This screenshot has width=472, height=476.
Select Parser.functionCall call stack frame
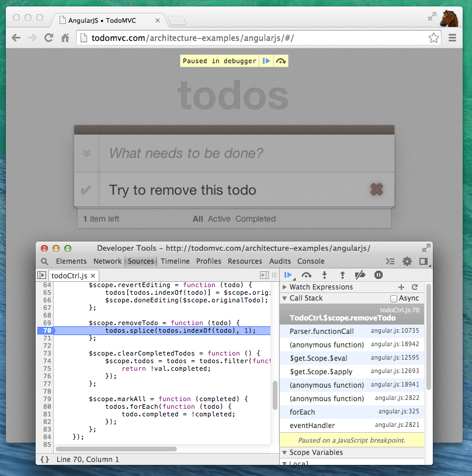[322, 332]
